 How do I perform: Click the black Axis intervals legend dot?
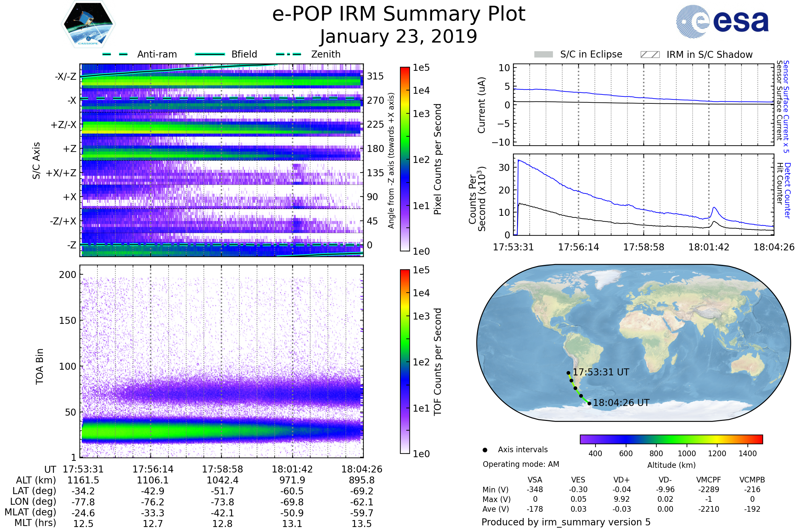(485, 450)
